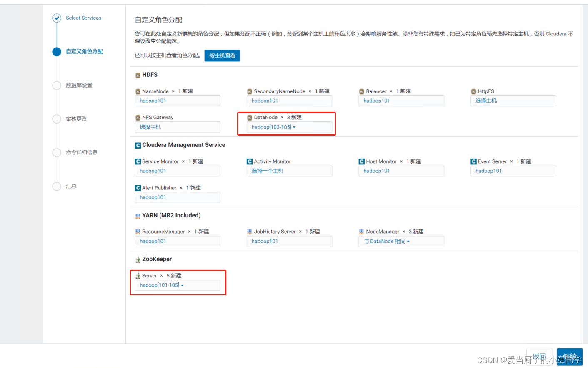588x368 pixels.
Task: Click the SecondaryNameNode role icon
Action: 250,92
